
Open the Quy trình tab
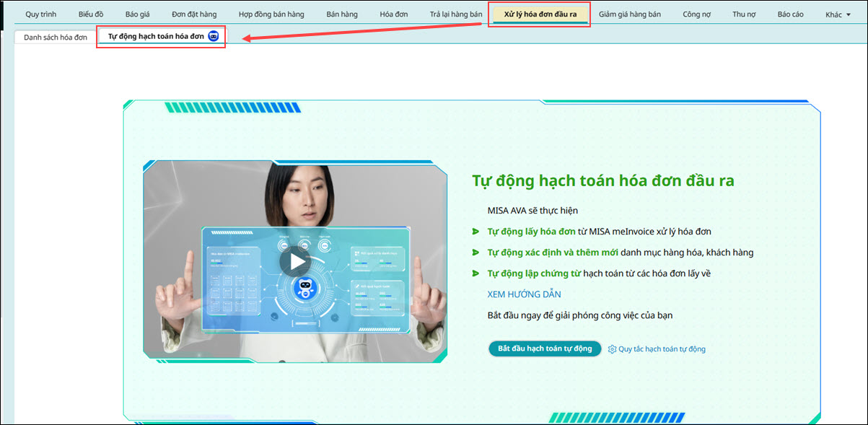tap(40, 14)
